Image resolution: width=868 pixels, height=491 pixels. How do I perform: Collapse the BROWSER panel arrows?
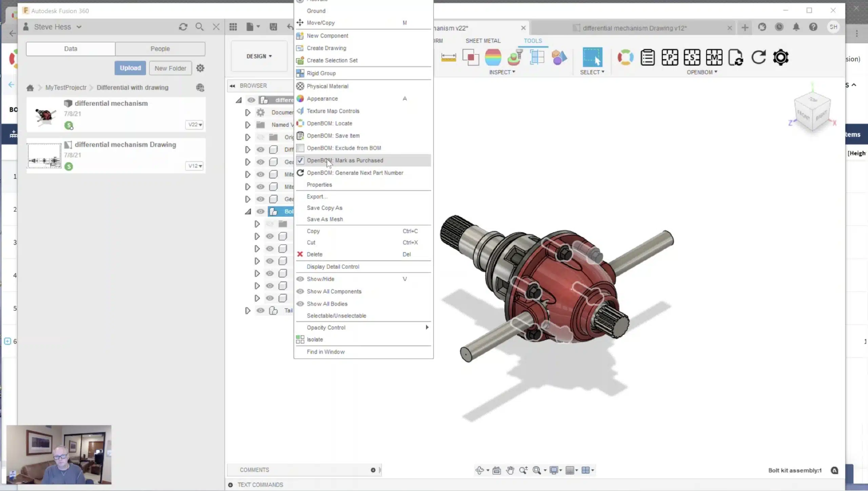pos(232,86)
